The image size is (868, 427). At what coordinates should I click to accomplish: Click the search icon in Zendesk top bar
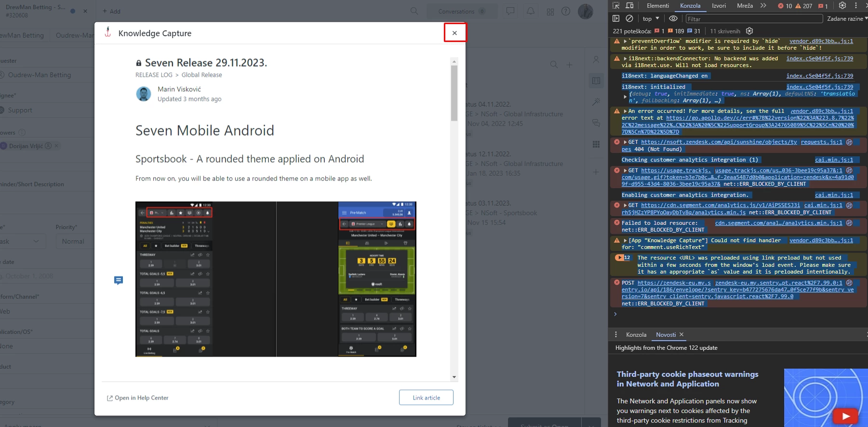tap(414, 11)
